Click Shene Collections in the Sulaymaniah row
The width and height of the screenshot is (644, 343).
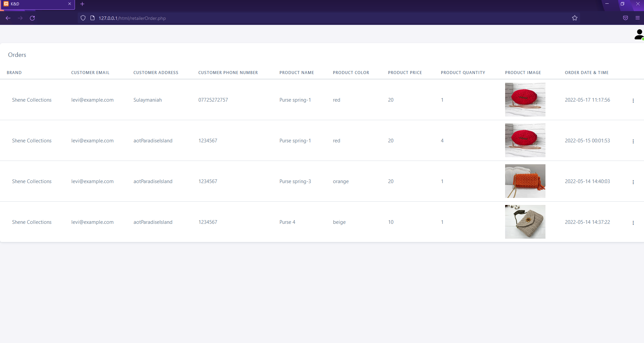point(32,100)
